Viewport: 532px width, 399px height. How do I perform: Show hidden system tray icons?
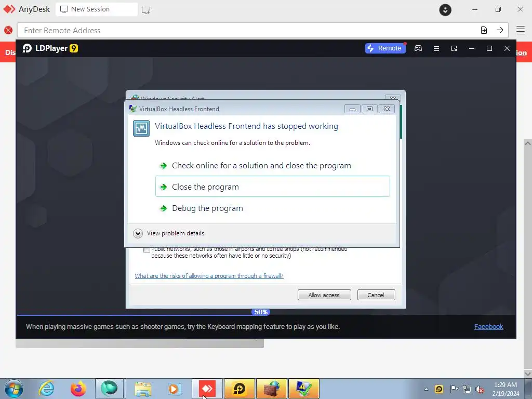426,389
